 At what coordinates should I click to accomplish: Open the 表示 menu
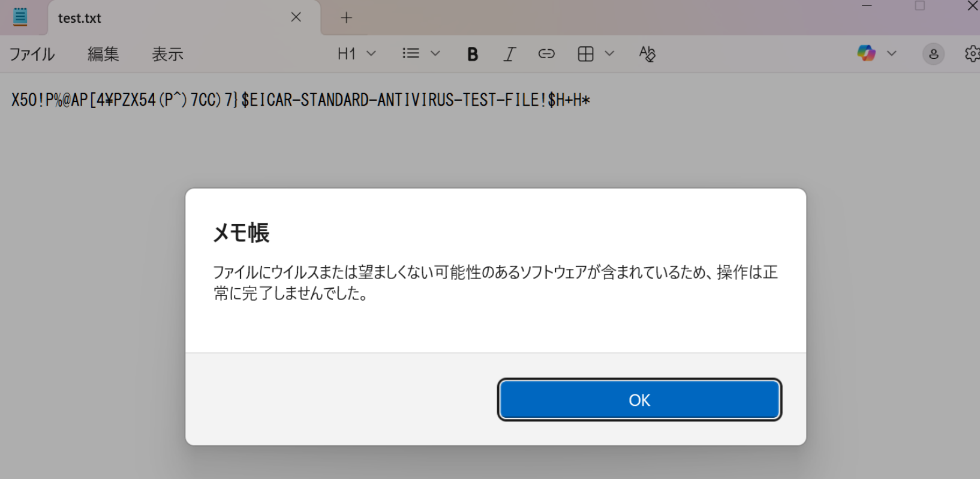coord(167,54)
